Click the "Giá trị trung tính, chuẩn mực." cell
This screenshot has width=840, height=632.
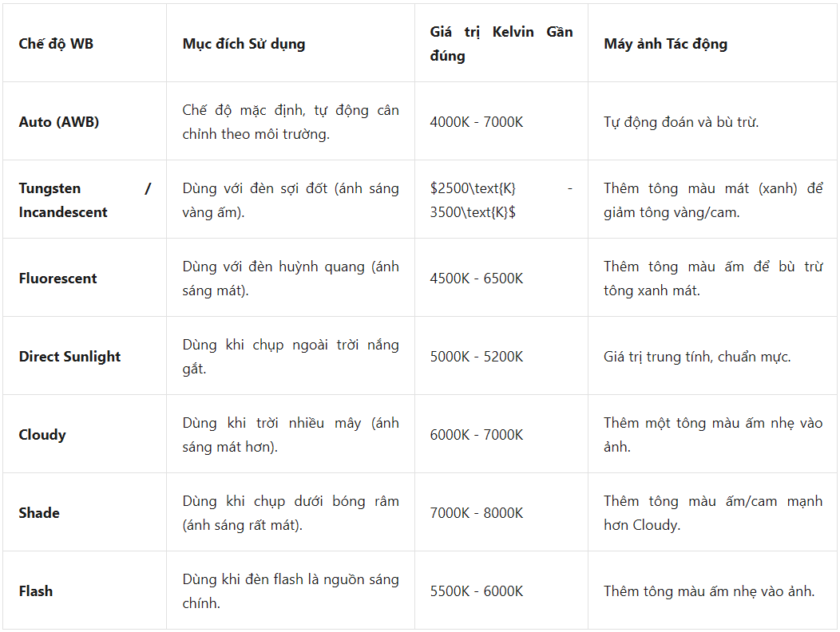pos(697,357)
